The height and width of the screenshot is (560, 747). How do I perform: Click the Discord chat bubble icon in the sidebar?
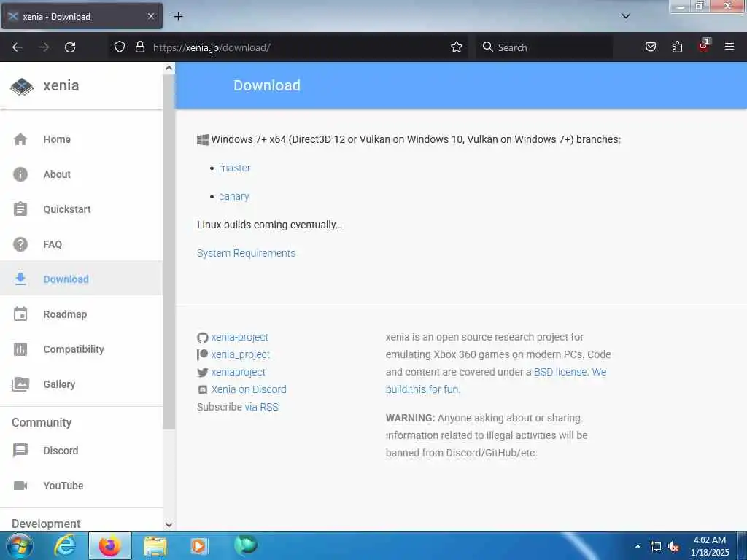[20, 451]
